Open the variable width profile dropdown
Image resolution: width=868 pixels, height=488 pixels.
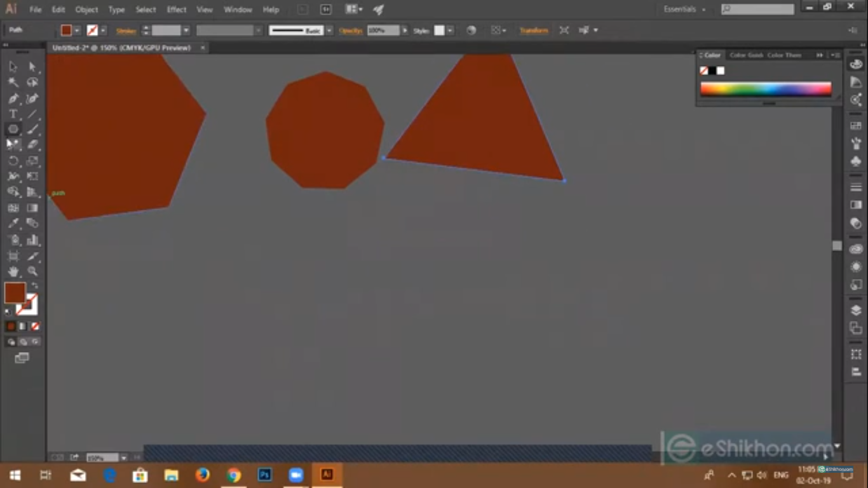pos(258,30)
